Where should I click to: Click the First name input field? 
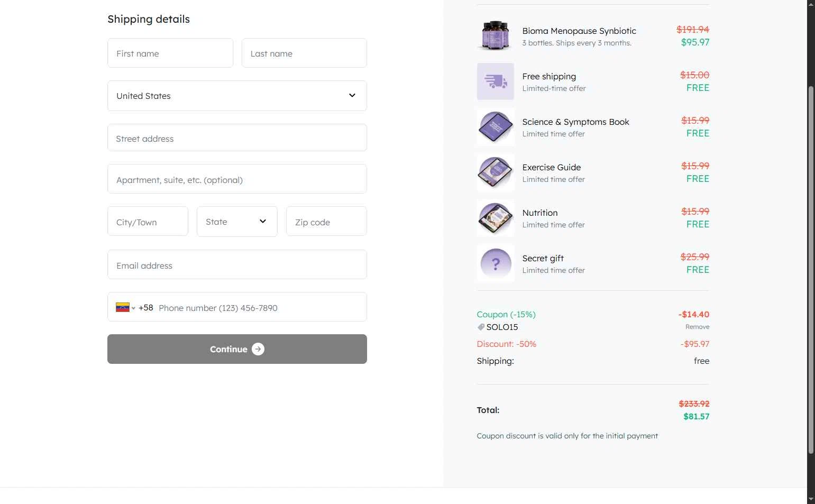170,53
